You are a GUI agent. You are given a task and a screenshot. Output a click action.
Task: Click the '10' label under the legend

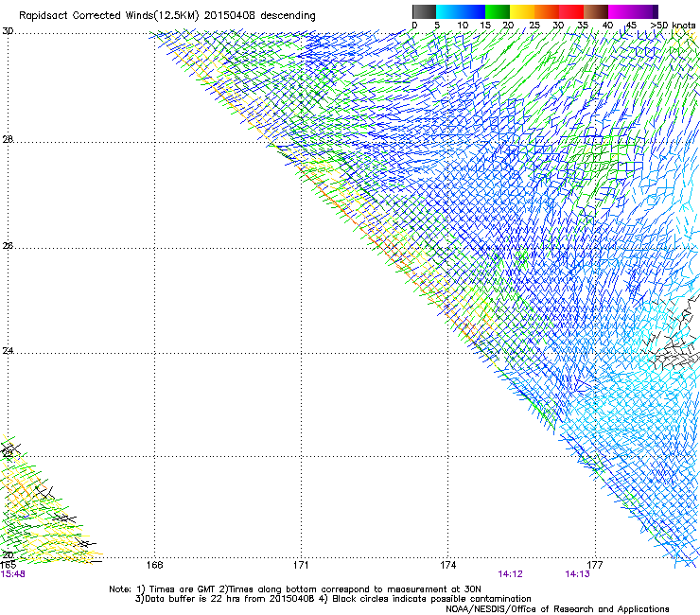click(463, 26)
